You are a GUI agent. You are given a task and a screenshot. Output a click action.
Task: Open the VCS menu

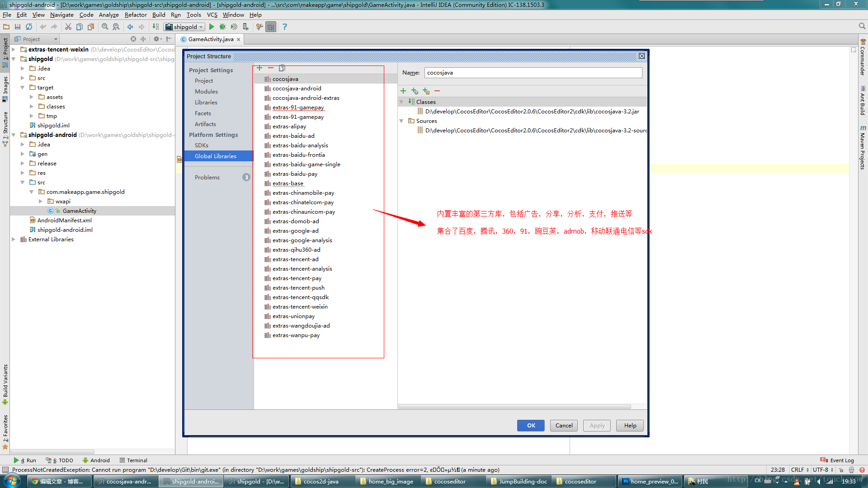[212, 15]
